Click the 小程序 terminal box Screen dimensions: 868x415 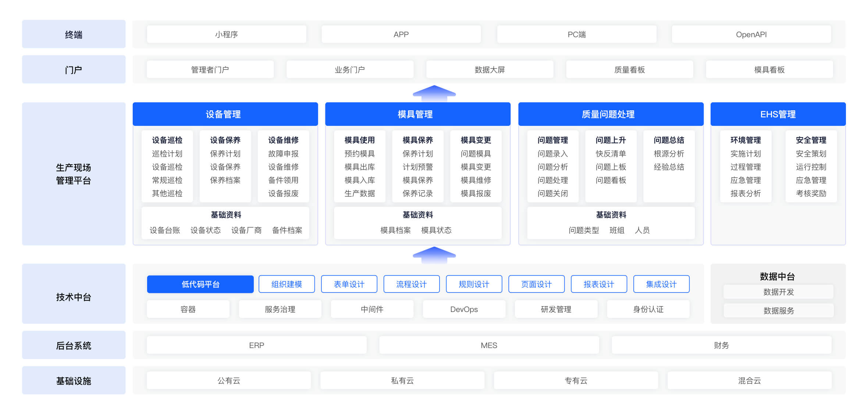tap(227, 34)
